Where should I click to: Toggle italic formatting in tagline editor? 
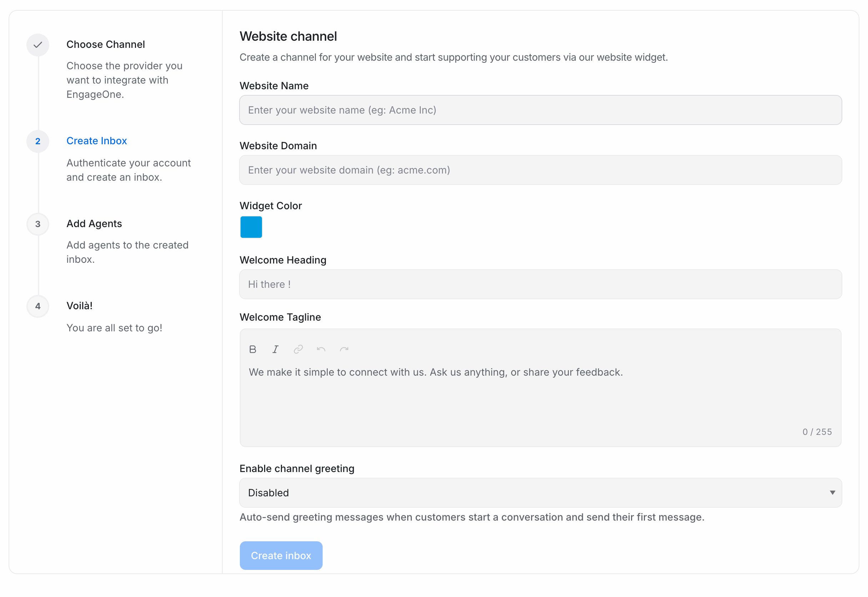[x=275, y=349]
